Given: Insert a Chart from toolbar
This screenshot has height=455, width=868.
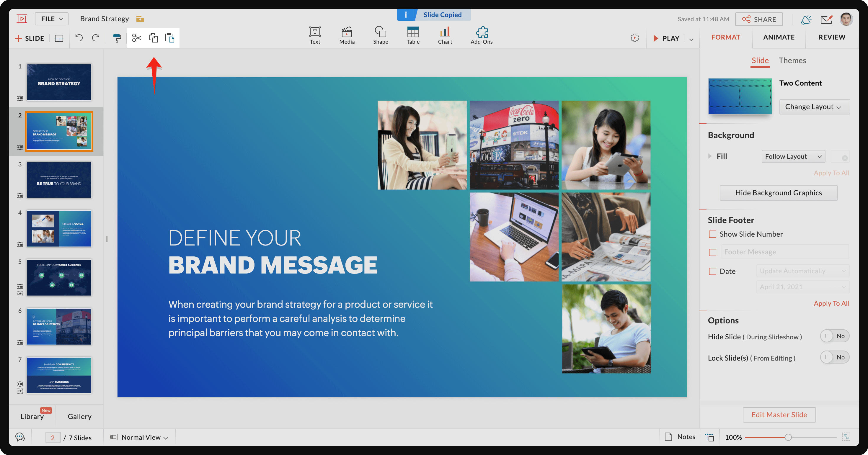Looking at the screenshot, I should (445, 35).
